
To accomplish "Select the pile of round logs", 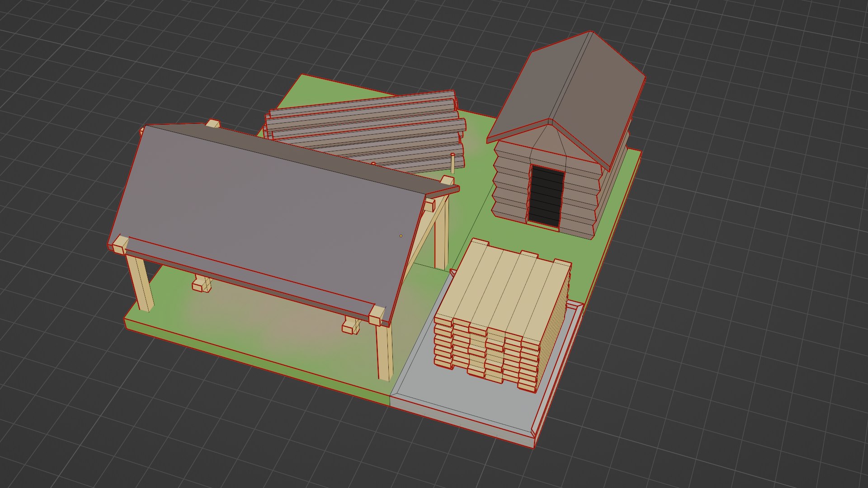I will pyautogui.click(x=366, y=131).
